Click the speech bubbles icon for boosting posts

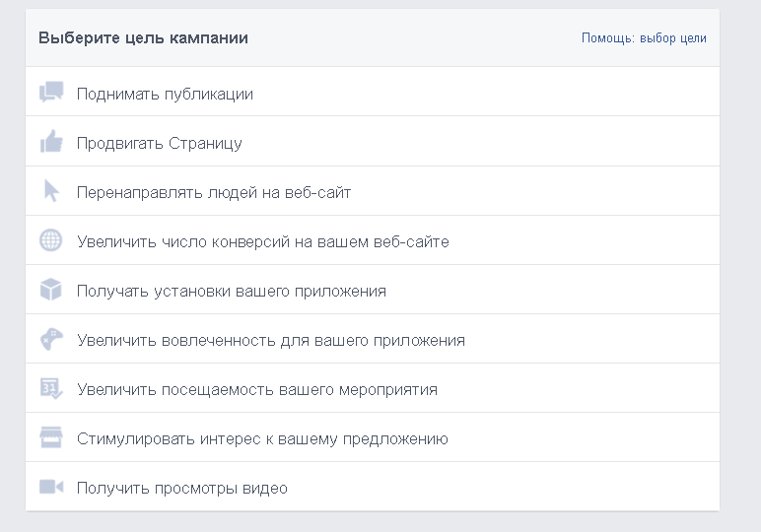pyautogui.click(x=51, y=93)
